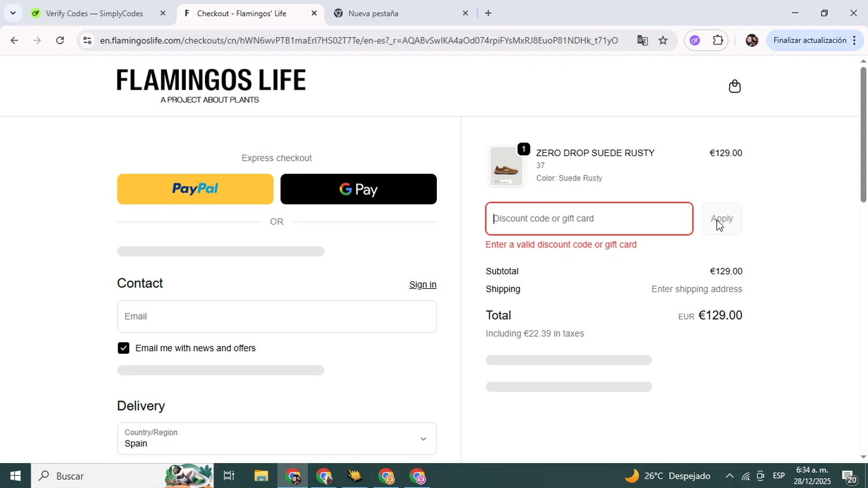Viewport: 868px width, 488px height.
Task: Pay with the PayPal express button
Action: coord(195,189)
